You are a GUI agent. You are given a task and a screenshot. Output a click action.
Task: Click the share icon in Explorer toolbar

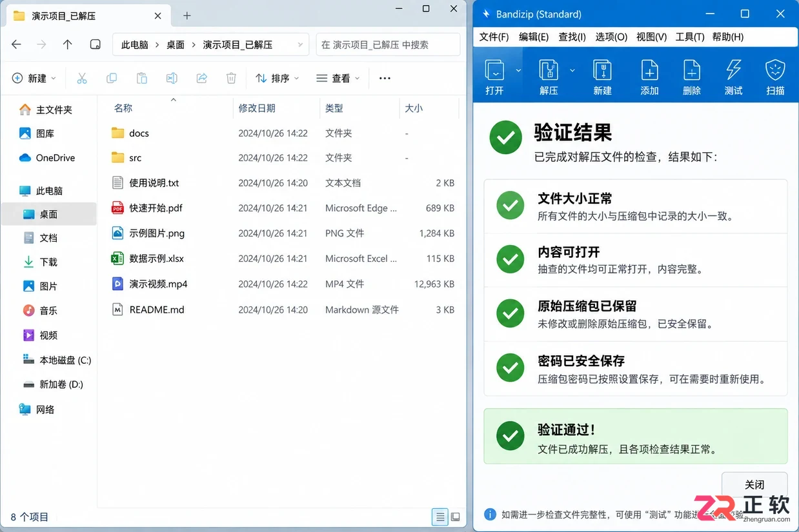[201, 78]
